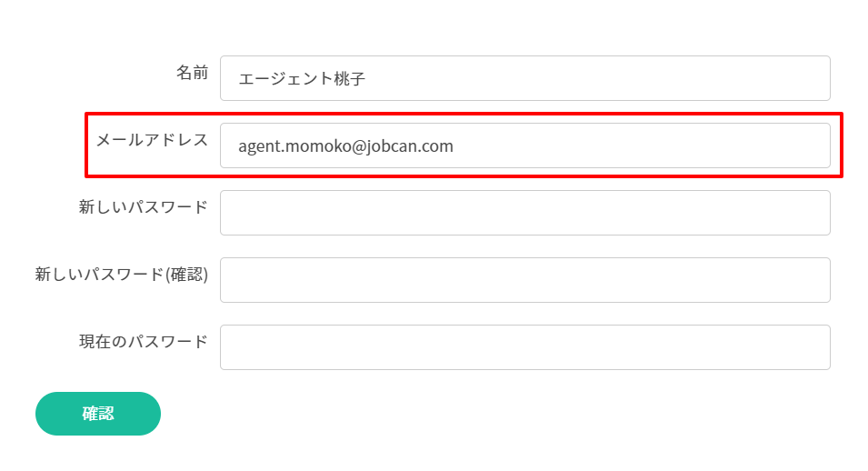Click the 新しいパスワード label text

coord(144,207)
